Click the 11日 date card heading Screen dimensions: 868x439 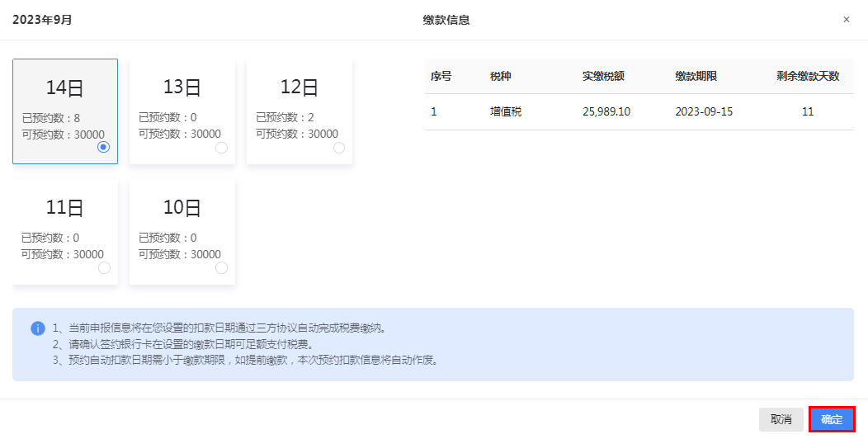pyautogui.click(x=65, y=208)
